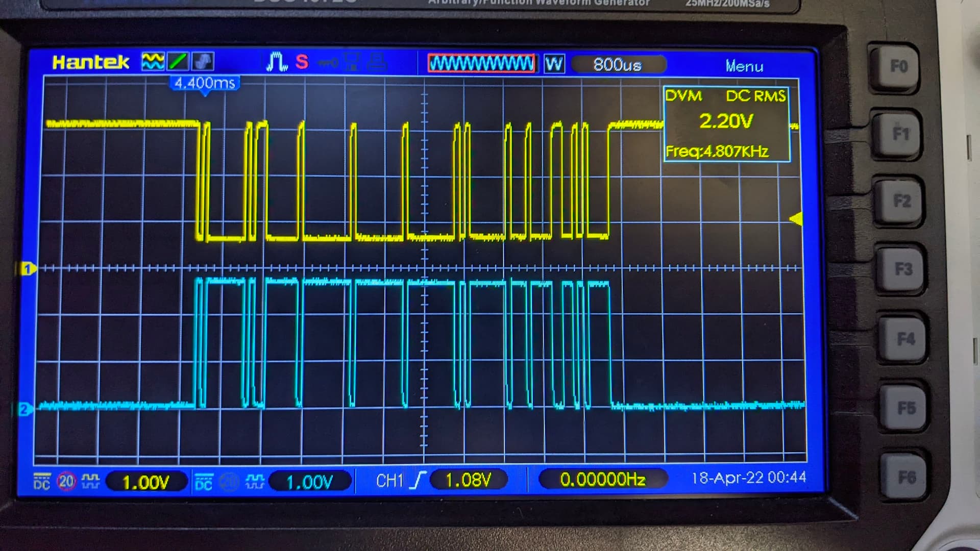The width and height of the screenshot is (980, 551).
Task: Select the 4.400ms trigger position marker
Action: [x=205, y=83]
